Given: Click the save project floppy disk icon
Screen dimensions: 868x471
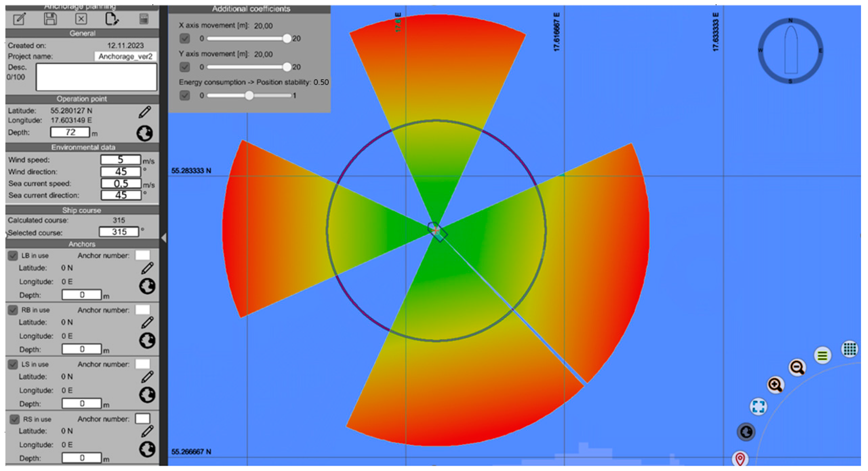Looking at the screenshot, I should click(50, 18).
